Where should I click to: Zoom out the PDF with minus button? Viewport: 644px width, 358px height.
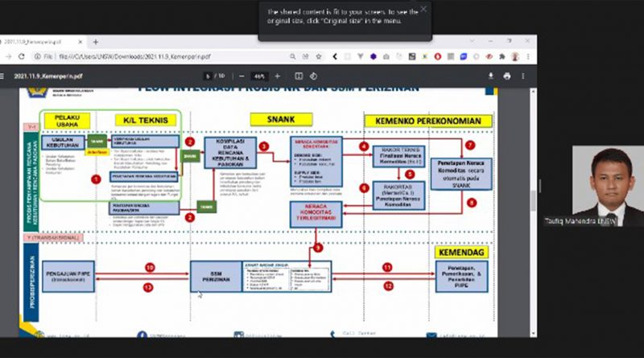click(241, 76)
